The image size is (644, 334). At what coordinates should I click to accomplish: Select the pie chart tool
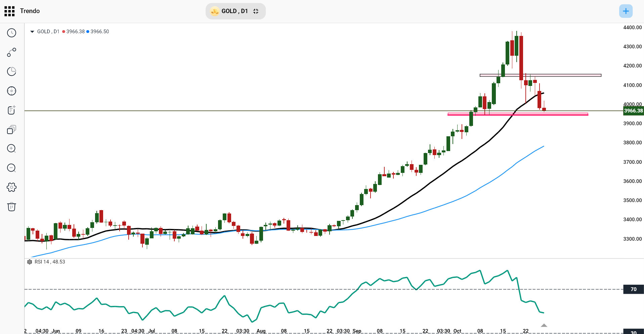(x=11, y=71)
